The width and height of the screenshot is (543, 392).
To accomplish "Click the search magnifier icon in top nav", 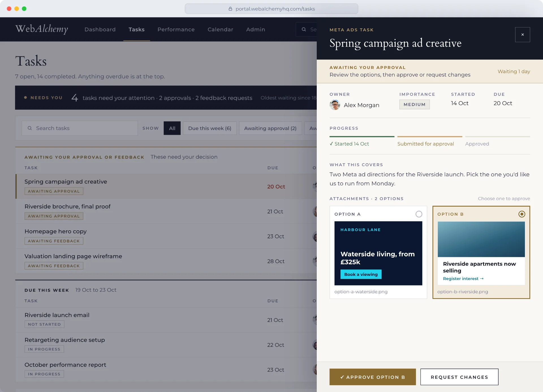I will click(304, 29).
